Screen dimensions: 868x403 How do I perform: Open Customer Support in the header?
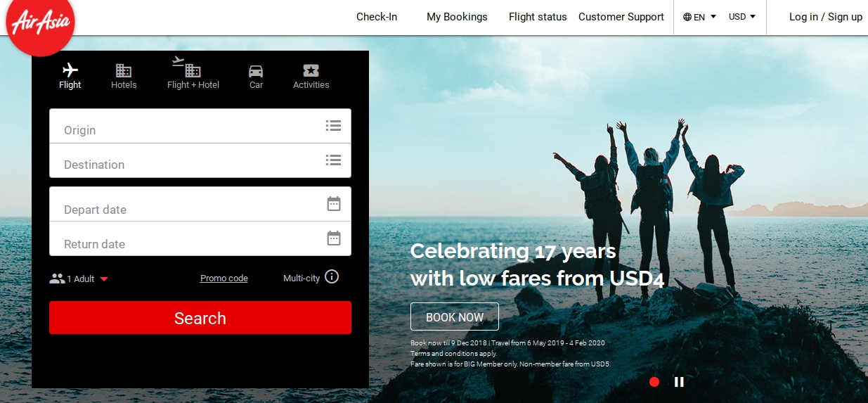[x=621, y=17]
